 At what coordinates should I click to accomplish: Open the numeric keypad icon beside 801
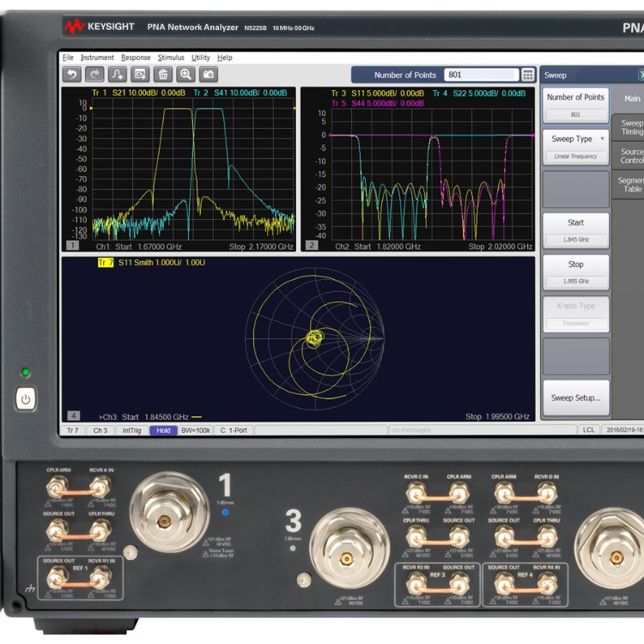[528, 75]
